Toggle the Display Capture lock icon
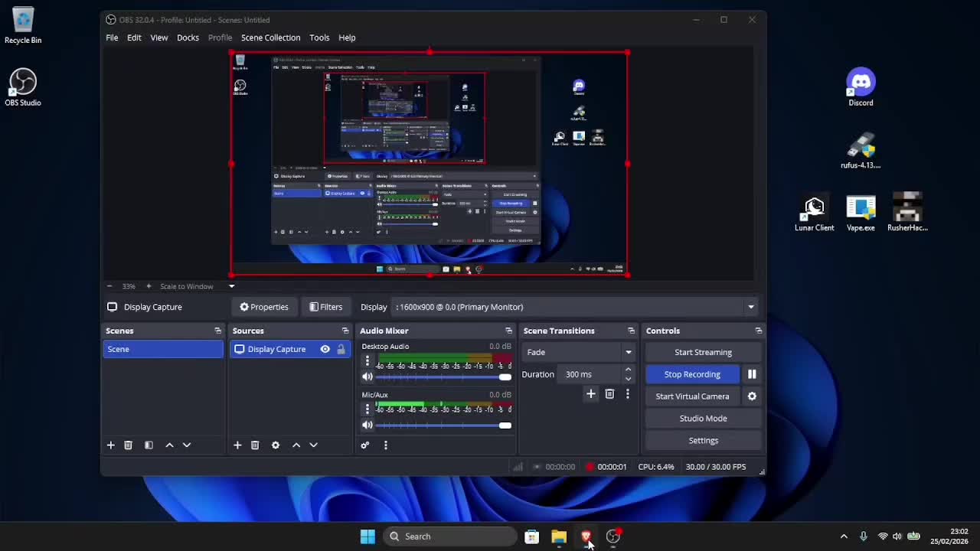This screenshot has width=980, height=551. [341, 349]
